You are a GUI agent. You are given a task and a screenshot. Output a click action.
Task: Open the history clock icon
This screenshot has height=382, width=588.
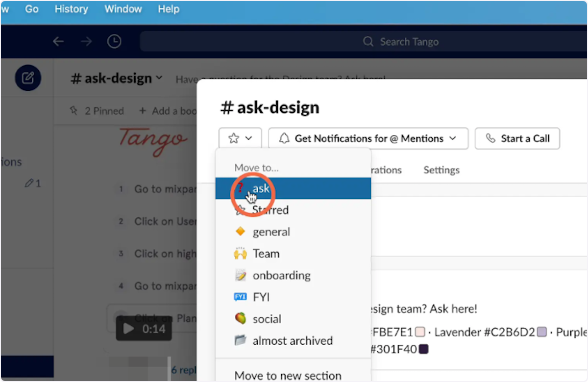(x=114, y=42)
